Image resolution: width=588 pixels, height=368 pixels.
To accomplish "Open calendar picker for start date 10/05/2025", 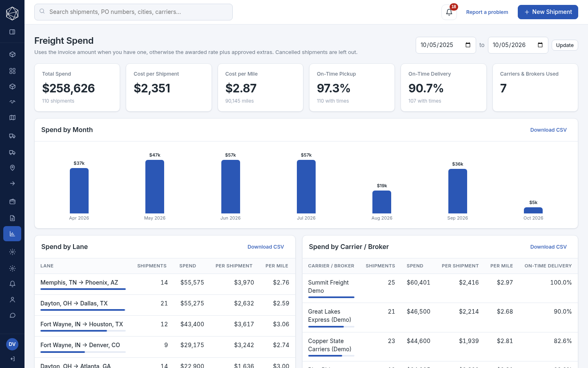I will (468, 45).
